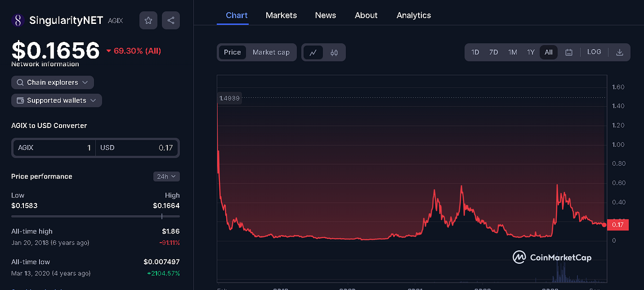Add SingularityNET to watchlist via star icon
This screenshot has width=644, height=290.
point(148,20)
